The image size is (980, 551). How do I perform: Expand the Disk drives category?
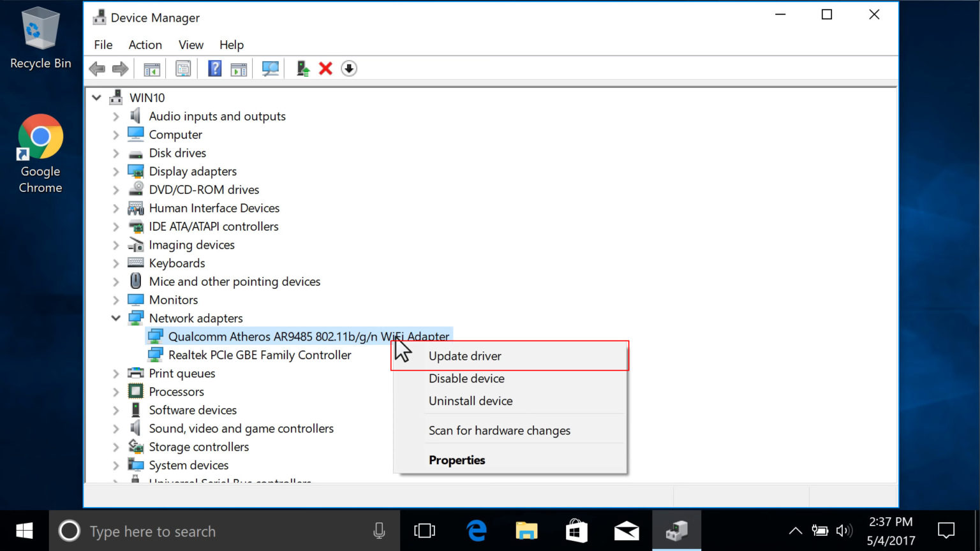coord(115,153)
